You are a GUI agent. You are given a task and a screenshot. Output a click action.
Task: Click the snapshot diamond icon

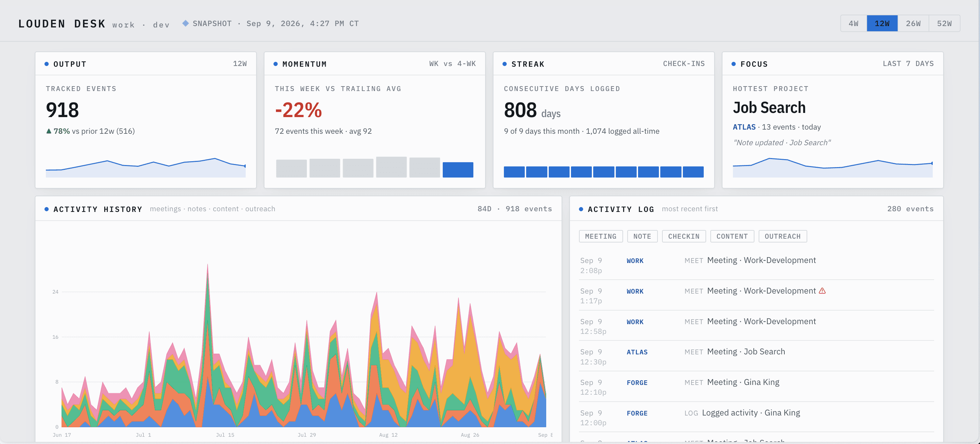tap(185, 24)
